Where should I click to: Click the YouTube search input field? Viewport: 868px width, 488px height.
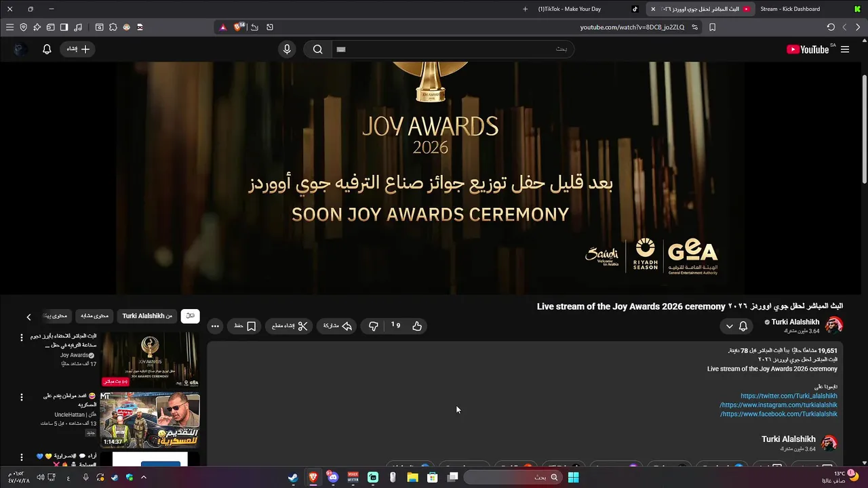pyautogui.click(x=452, y=49)
